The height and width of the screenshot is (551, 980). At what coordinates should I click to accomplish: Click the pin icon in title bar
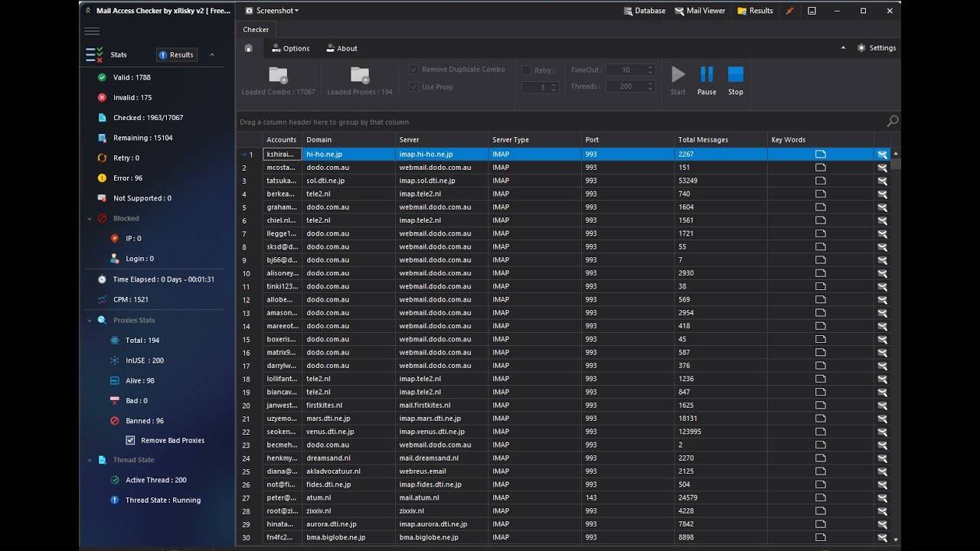pyautogui.click(x=790, y=11)
